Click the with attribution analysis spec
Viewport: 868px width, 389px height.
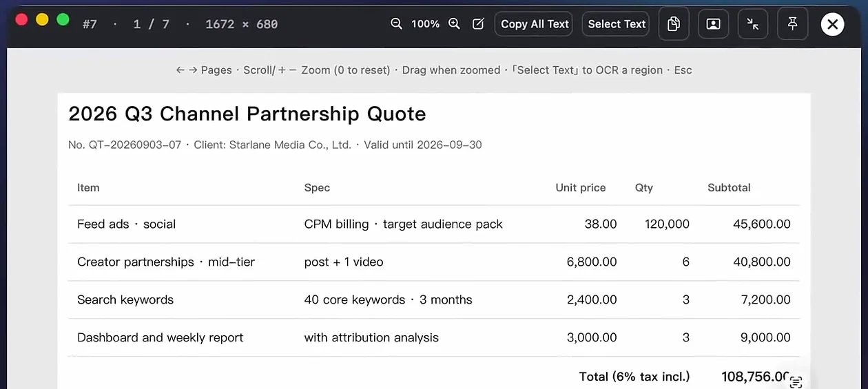(371, 337)
